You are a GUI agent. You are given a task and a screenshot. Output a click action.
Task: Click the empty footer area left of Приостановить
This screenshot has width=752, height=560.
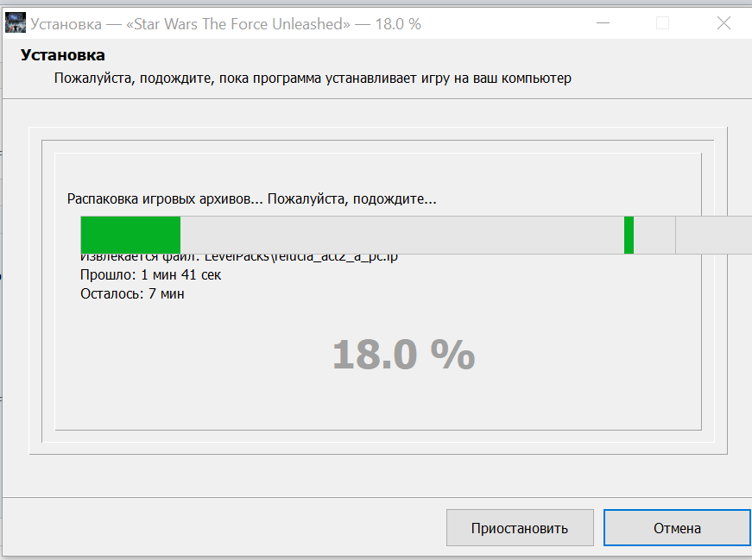[x=223, y=527]
